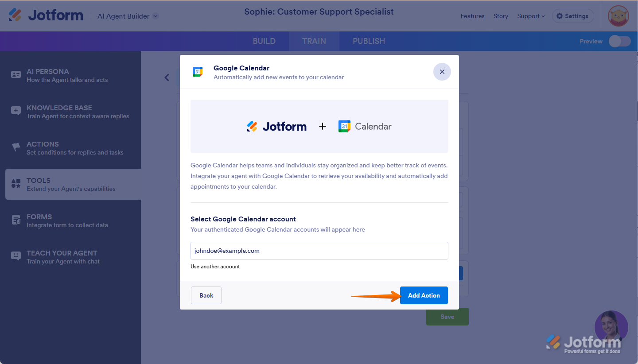
Task: Expand the AI Agent Builder dropdown
Action: [x=156, y=16]
